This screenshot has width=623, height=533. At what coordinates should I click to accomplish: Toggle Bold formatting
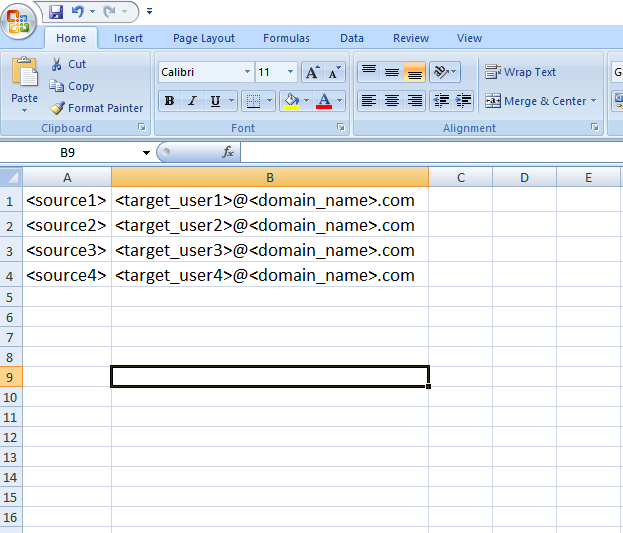pyautogui.click(x=170, y=101)
